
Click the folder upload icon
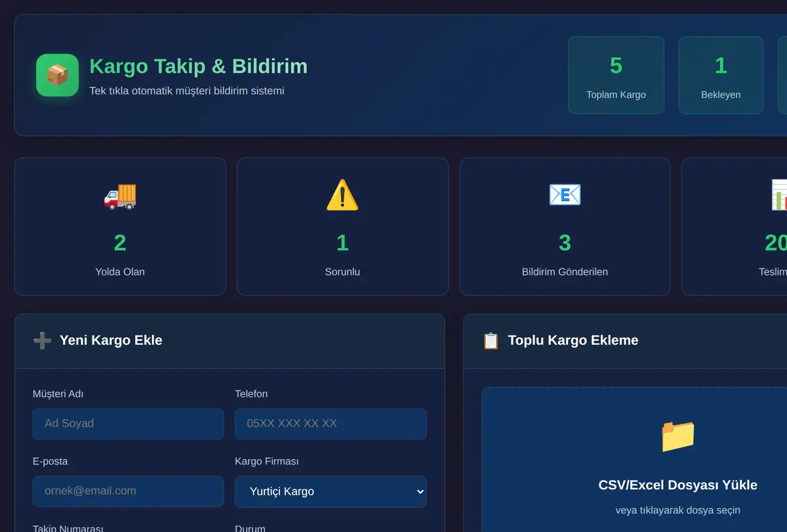coord(677,436)
